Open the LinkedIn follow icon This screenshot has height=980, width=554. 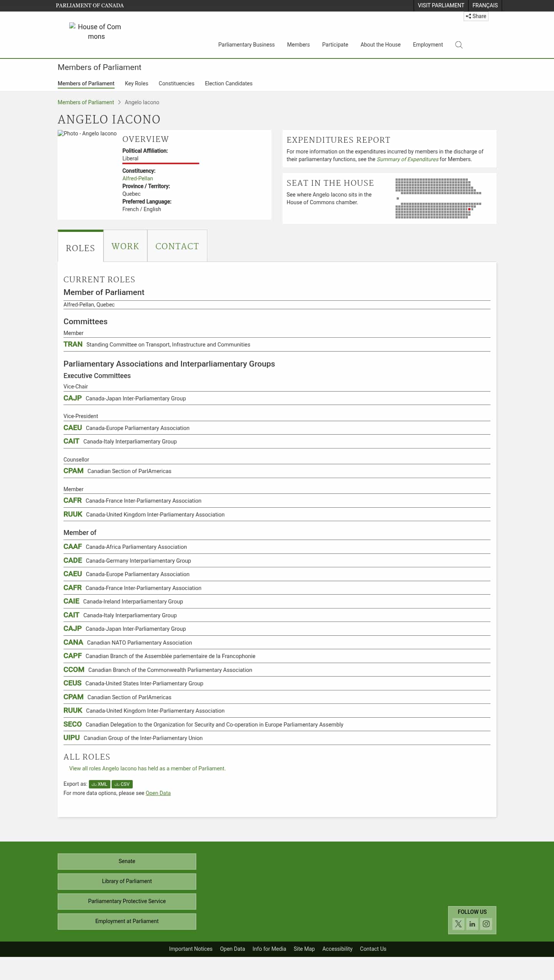(472, 924)
